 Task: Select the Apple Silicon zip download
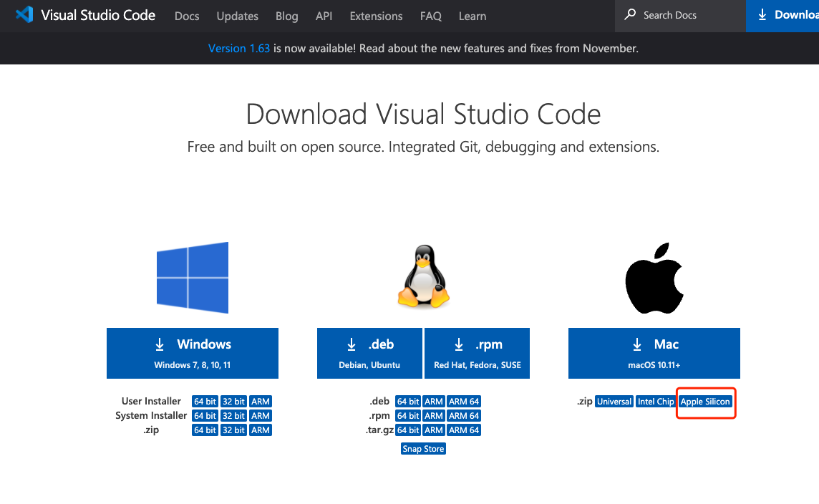pyautogui.click(x=705, y=402)
